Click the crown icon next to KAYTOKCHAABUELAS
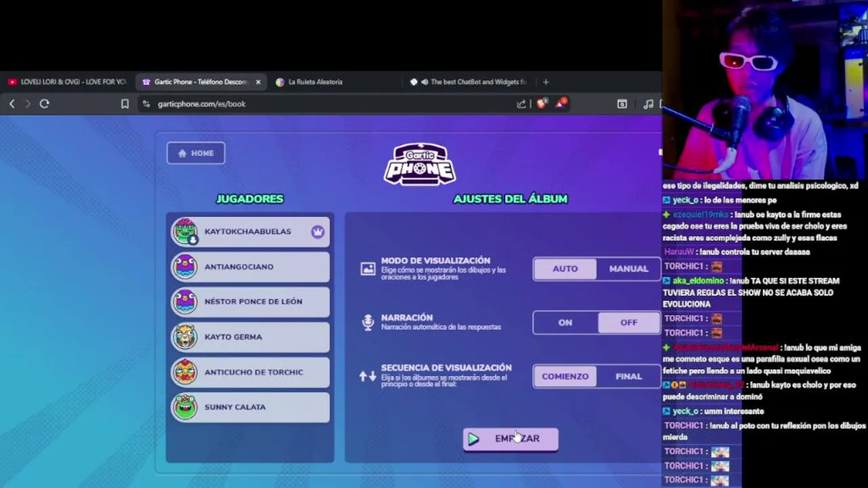The image size is (868, 488). click(x=318, y=232)
